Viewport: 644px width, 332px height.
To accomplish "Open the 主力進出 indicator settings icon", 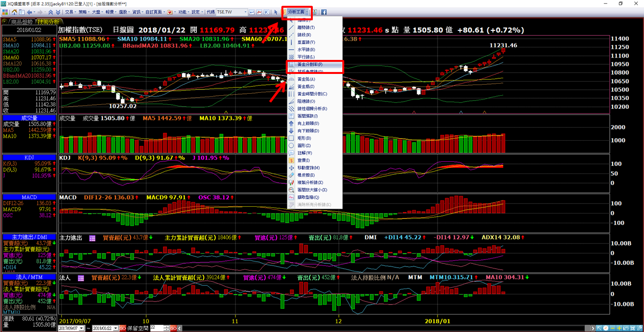I will [92, 238].
